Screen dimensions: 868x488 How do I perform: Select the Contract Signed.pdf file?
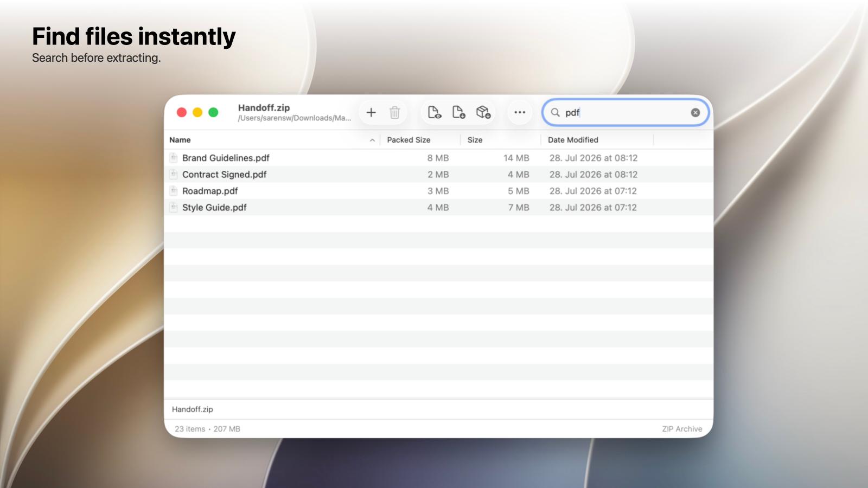(438, 175)
